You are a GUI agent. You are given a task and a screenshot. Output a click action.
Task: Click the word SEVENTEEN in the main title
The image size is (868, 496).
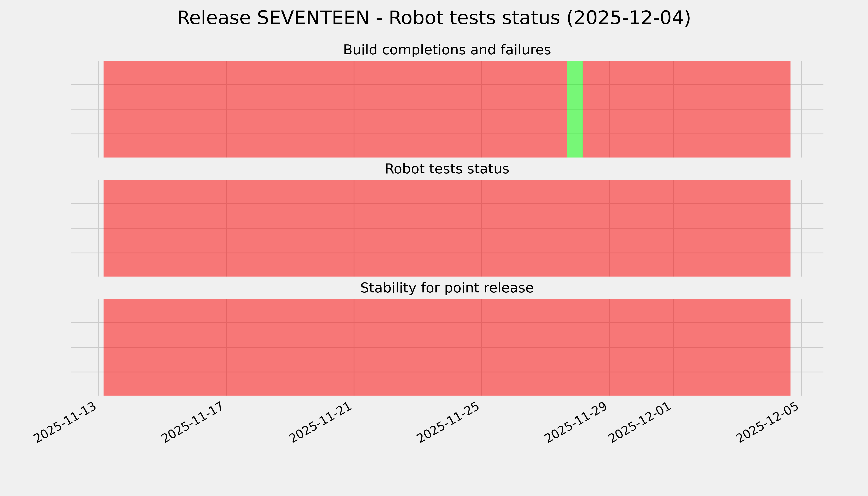click(313, 18)
